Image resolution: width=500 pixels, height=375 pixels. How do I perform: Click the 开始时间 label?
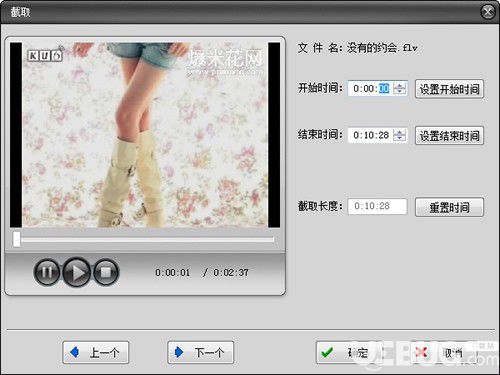(320, 88)
